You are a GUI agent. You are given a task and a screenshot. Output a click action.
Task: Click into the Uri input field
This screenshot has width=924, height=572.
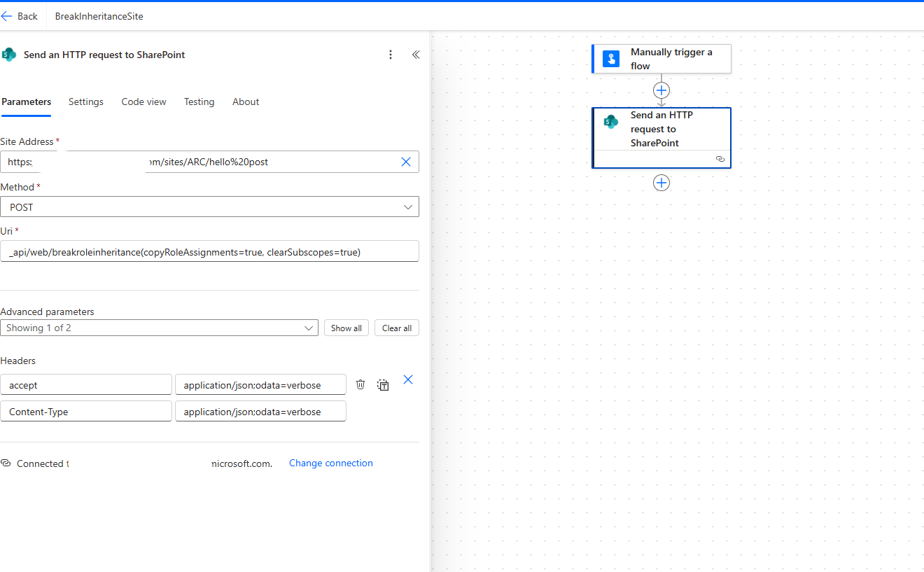tap(209, 251)
